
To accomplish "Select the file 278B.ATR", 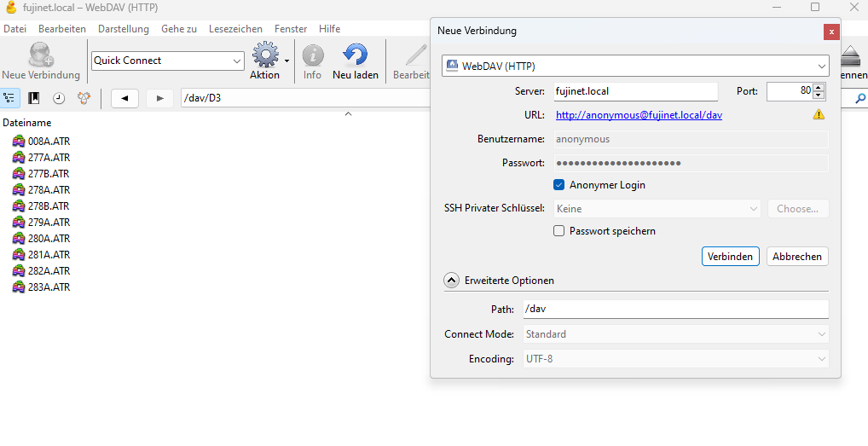I will click(49, 206).
